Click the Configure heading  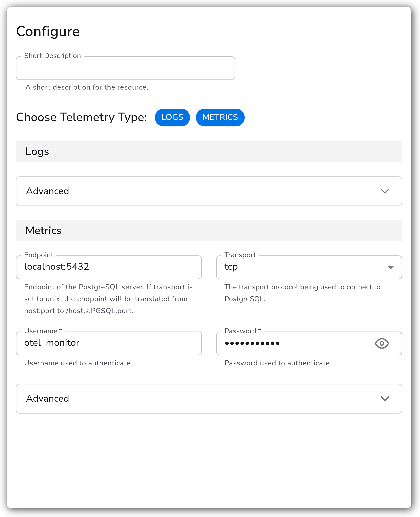[48, 32]
